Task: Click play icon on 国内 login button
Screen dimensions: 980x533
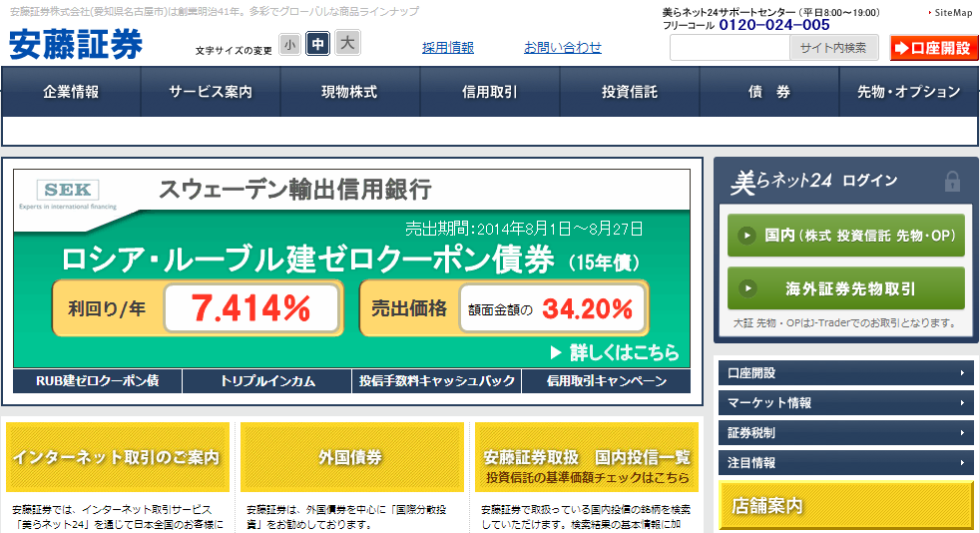Action: 745,237
